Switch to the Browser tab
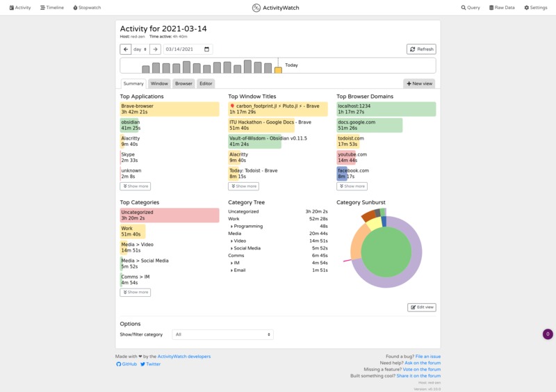556x392 pixels. click(183, 83)
